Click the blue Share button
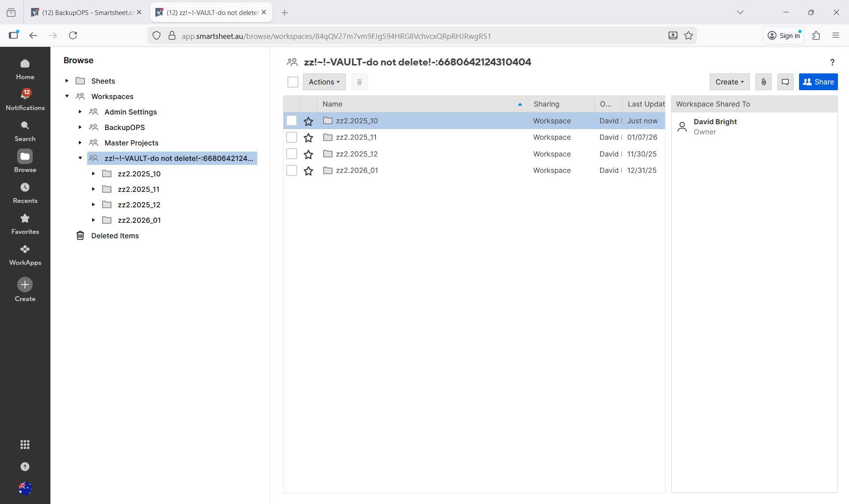This screenshot has height=504, width=849. click(818, 82)
